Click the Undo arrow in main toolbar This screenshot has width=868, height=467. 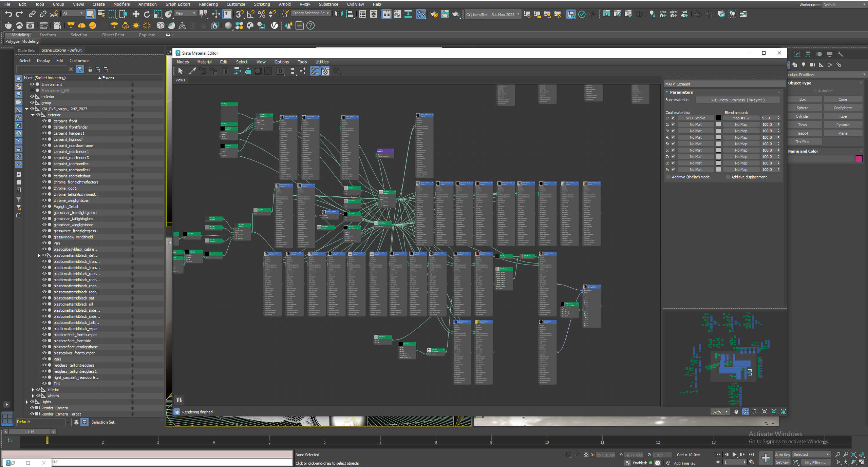8,14
